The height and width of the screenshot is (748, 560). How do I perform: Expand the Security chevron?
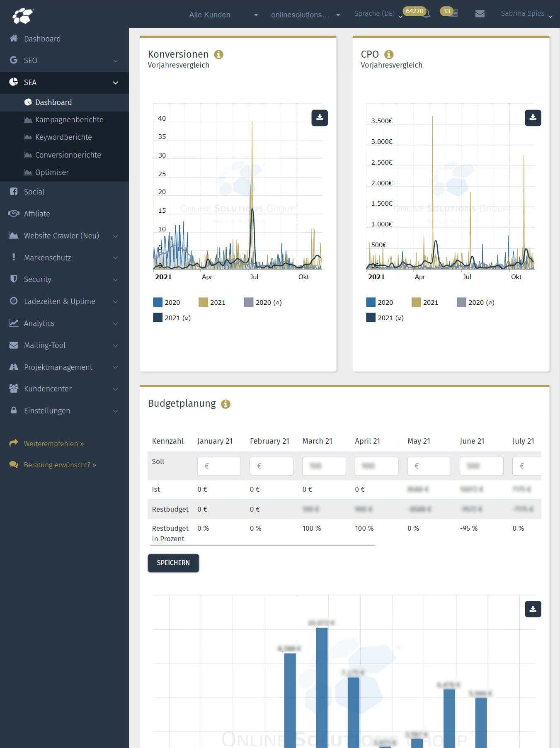116,279
